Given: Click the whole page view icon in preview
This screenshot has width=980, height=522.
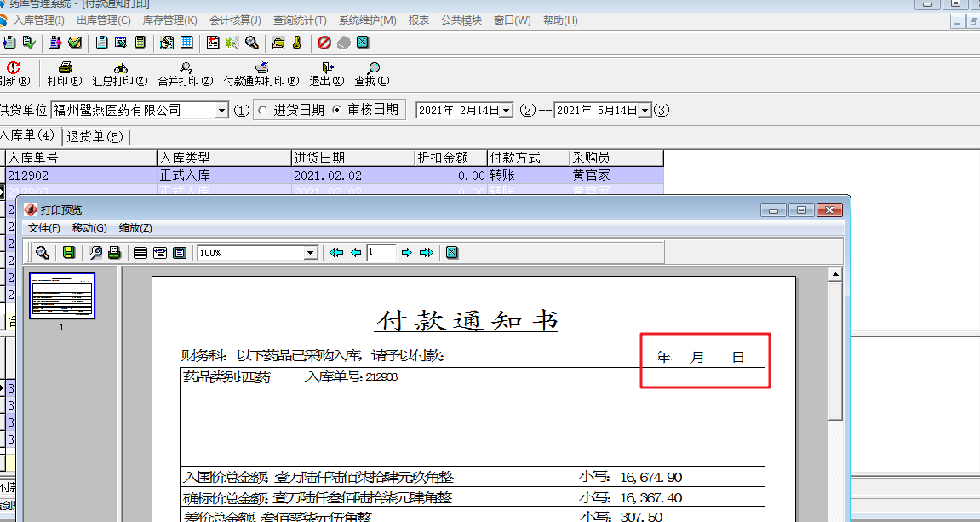Looking at the screenshot, I should [x=180, y=253].
